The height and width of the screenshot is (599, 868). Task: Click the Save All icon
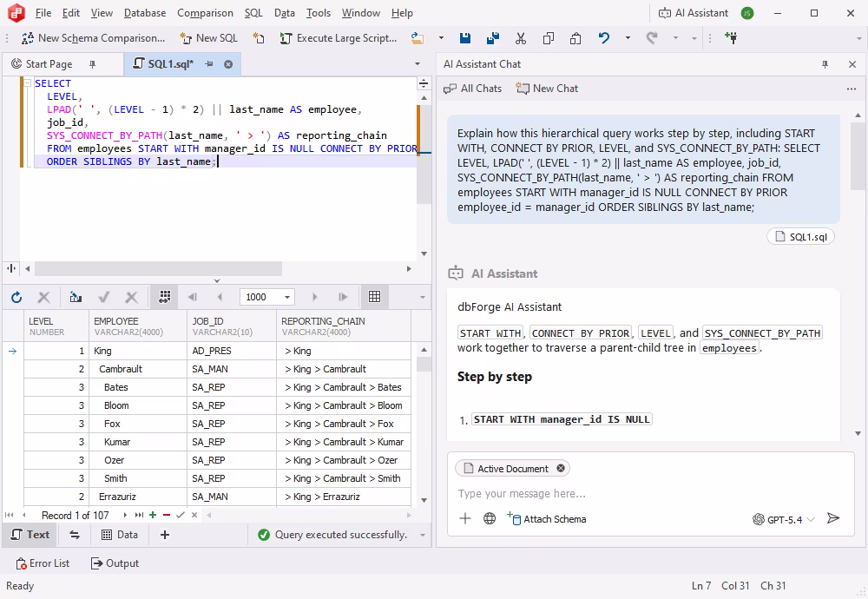pos(493,38)
